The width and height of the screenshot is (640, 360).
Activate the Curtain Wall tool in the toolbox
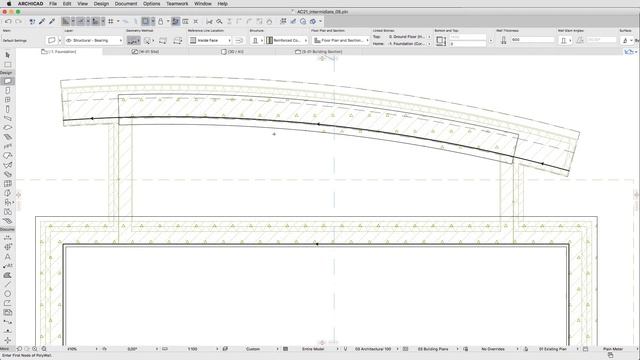[7, 184]
